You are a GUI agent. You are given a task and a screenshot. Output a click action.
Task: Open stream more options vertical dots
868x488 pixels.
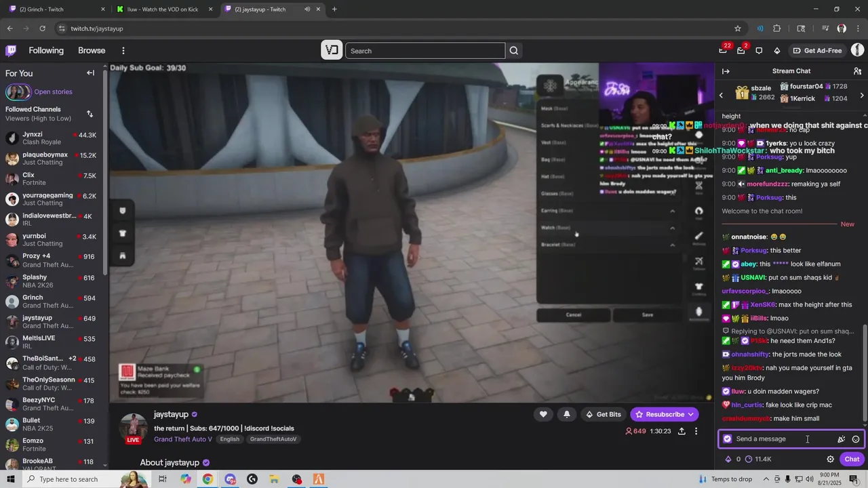click(x=696, y=431)
